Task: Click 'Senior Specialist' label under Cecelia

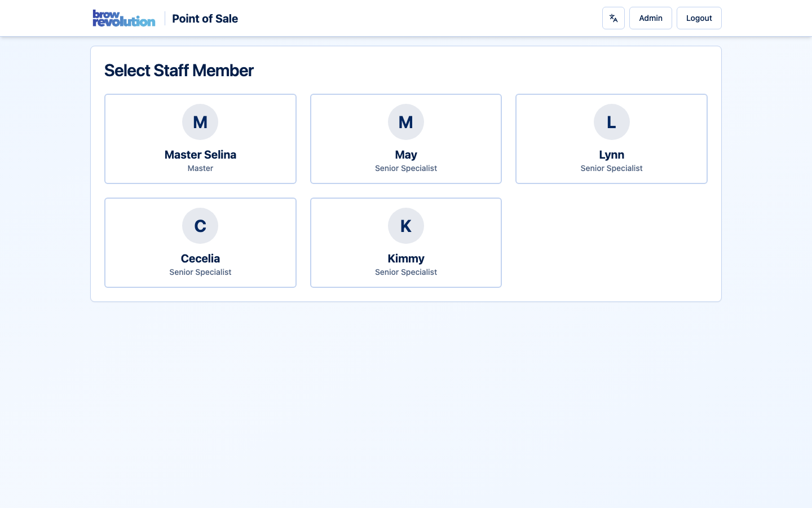Action: 200,272
